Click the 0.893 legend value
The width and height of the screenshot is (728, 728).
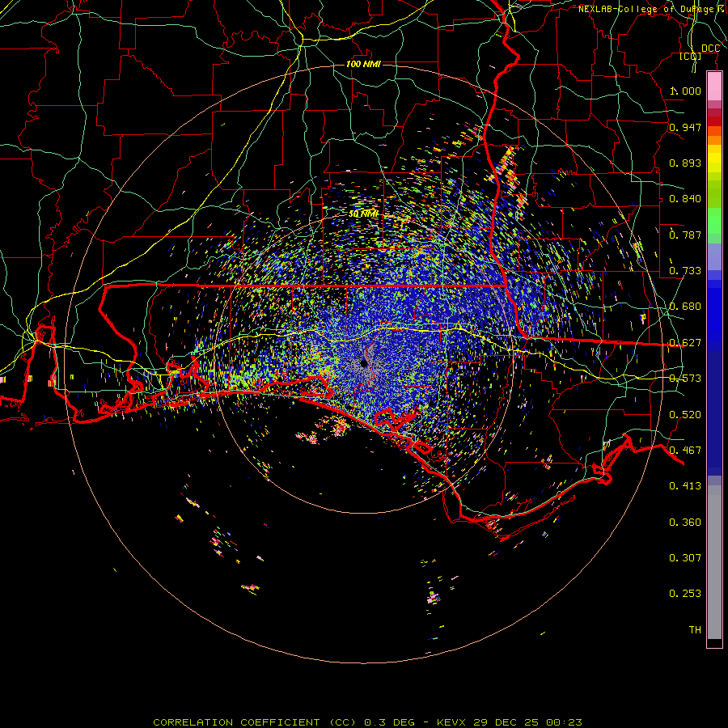coord(685,163)
